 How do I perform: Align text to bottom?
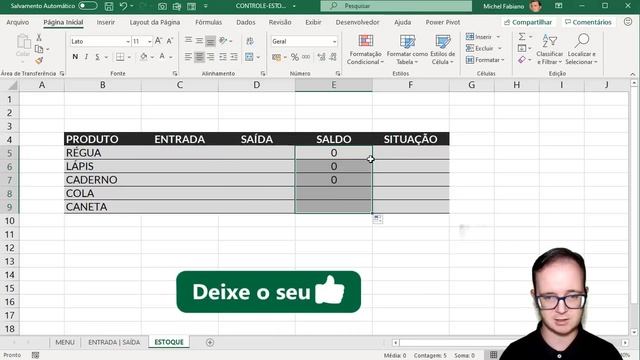[x=210, y=40]
